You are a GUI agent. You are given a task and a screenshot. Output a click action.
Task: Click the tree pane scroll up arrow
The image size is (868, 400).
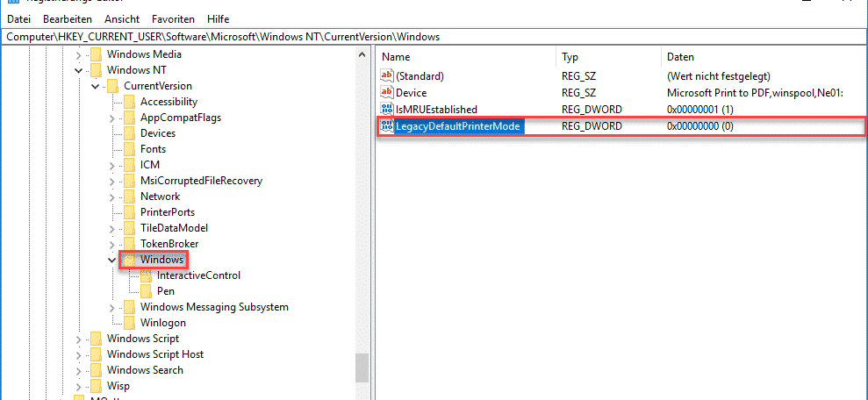(x=362, y=54)
